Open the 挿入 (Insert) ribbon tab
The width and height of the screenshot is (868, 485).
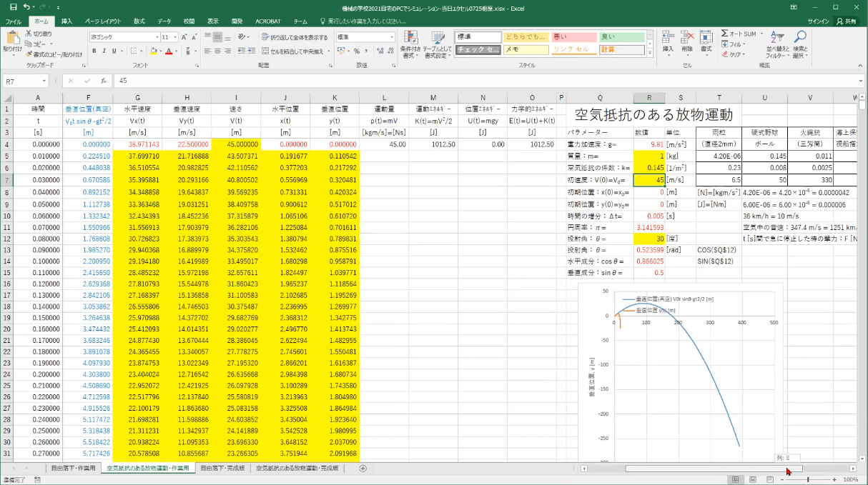point(66,21)
